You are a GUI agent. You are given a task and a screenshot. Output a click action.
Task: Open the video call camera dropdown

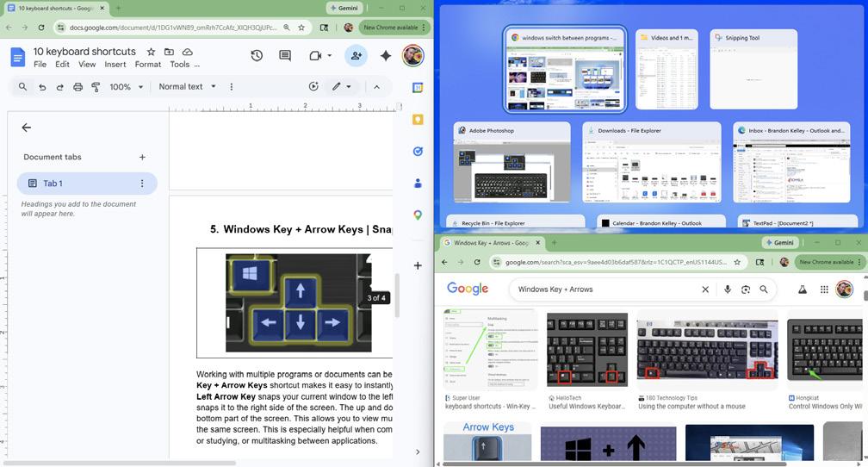coord(320,55)
